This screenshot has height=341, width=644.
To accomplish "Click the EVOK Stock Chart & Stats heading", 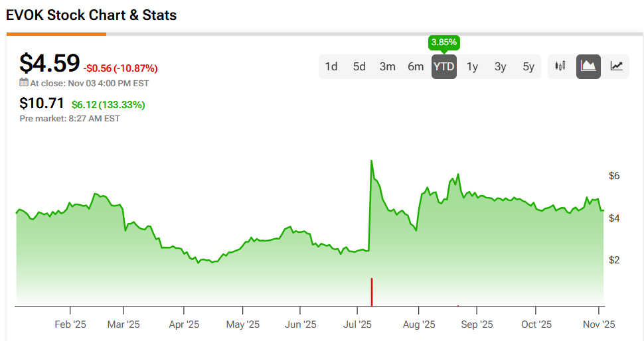I will click(x=92, y=15).
